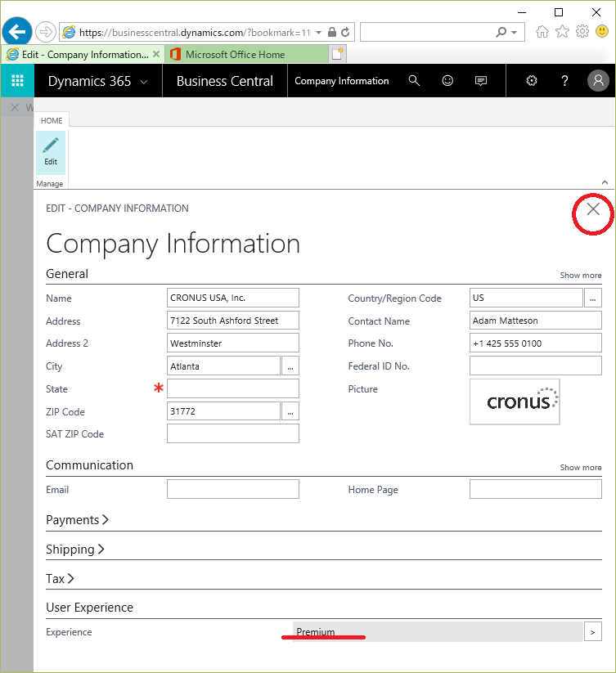Click the search magnifier in browser search box

coord(501,32)
